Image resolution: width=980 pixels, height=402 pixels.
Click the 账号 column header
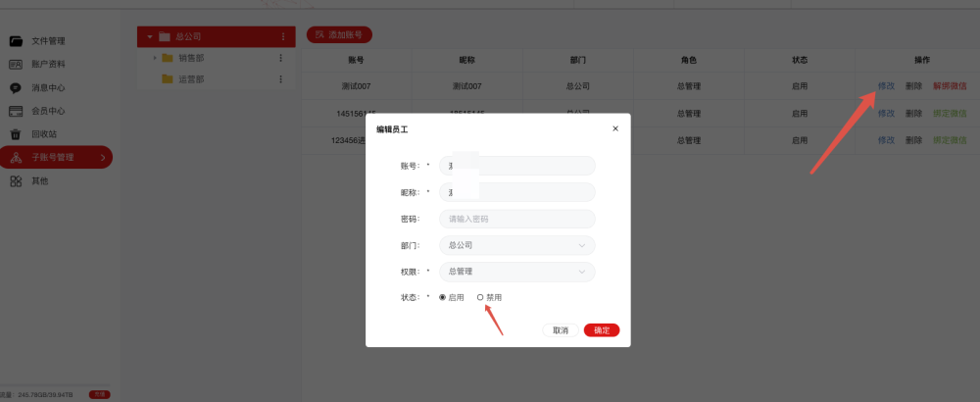point(357,61)
